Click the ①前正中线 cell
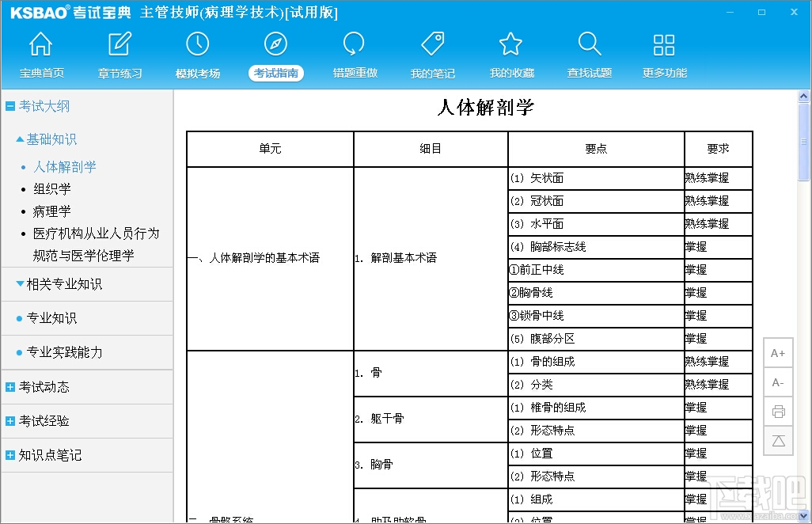812x524 pixels. point(596,270)
